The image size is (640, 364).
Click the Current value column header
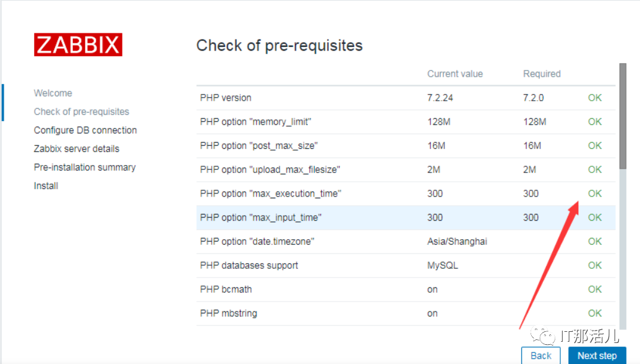click(455, 74)
